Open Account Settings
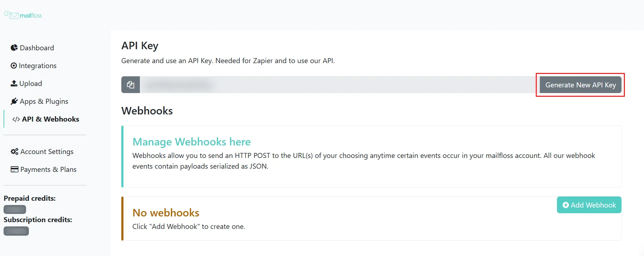 pyautogui.click(x=42, y=152)
